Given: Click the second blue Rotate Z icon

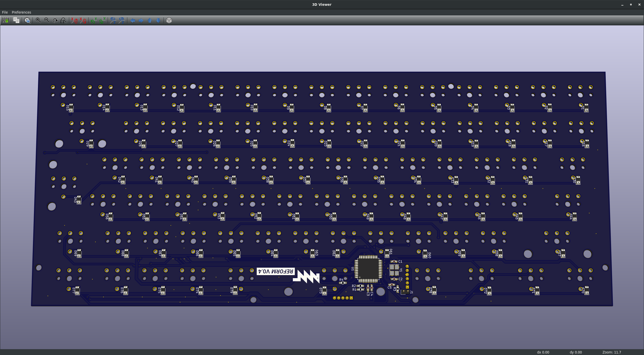Looking at the screenshot, I should coord(122,20).
